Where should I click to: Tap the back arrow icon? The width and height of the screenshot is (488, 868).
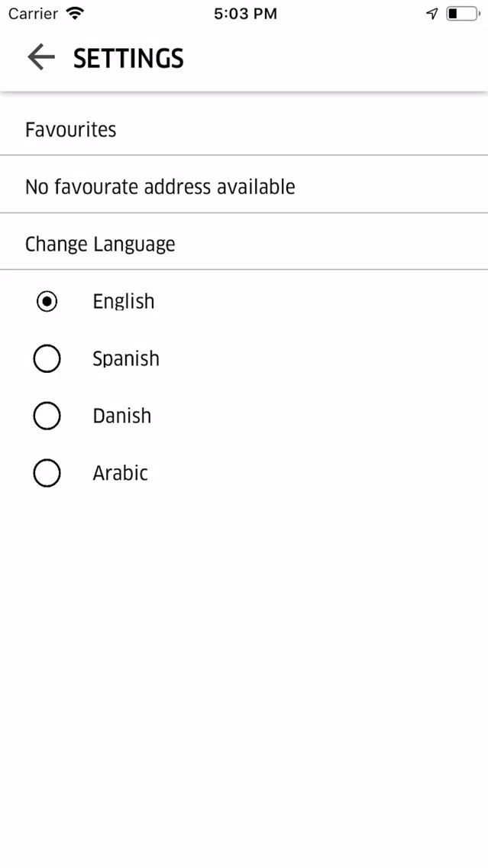pos(41,57)
